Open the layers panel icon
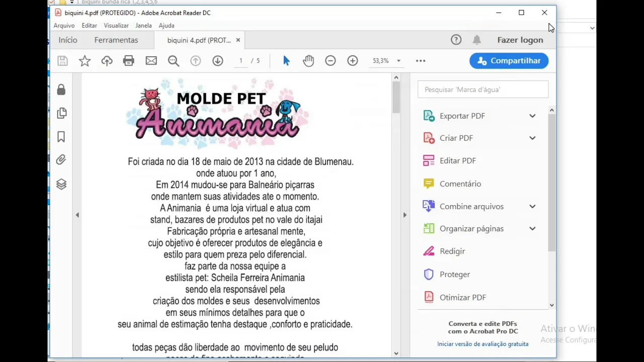The image size is (644, 362). [61, 184]
